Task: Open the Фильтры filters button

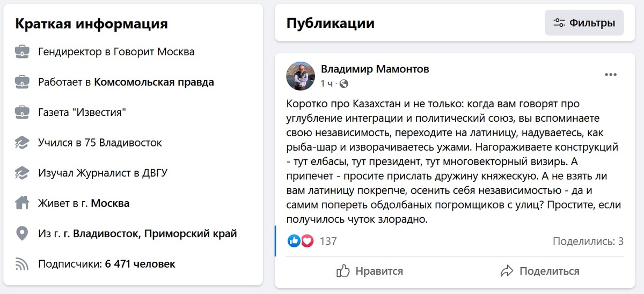Action: (584, 23)
